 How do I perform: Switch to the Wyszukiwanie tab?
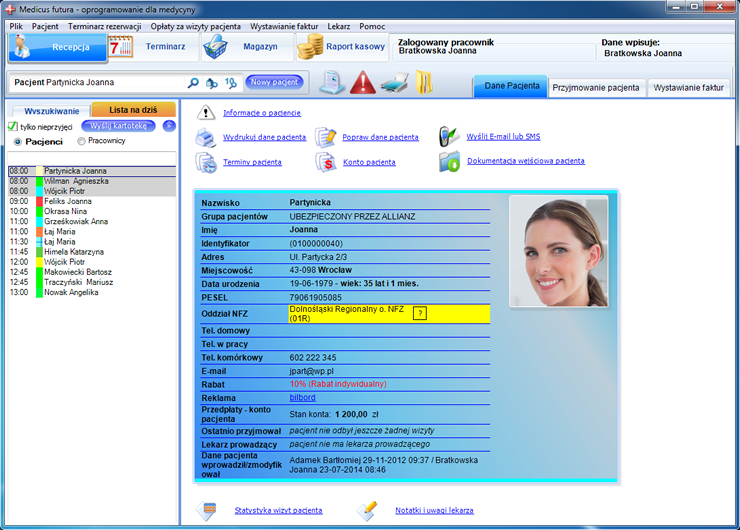[x=46, y=110]
